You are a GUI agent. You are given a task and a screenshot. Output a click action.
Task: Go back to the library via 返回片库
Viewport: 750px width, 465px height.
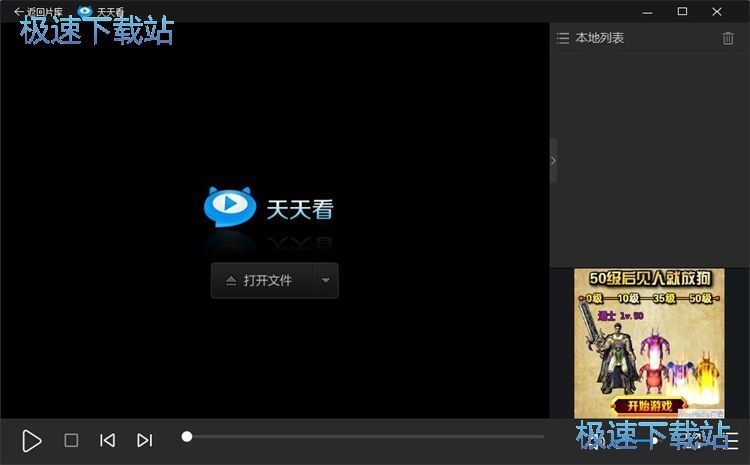(38, 11)
